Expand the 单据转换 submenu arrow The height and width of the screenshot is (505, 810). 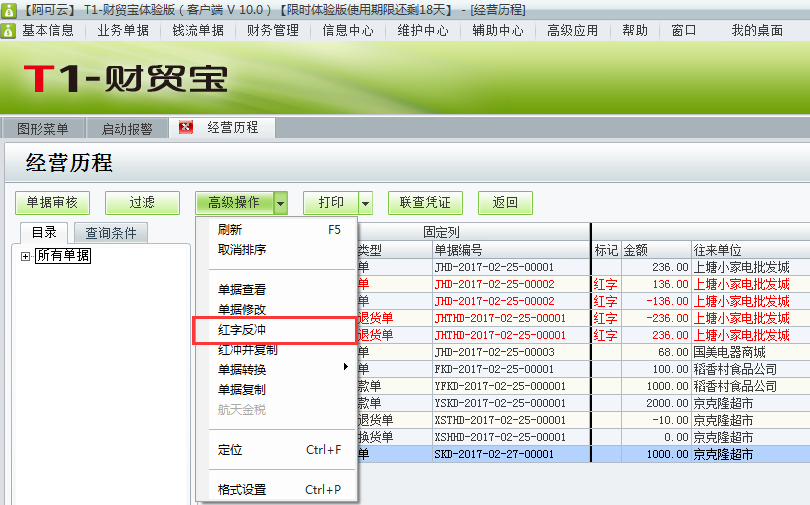[x=346, y=367]
